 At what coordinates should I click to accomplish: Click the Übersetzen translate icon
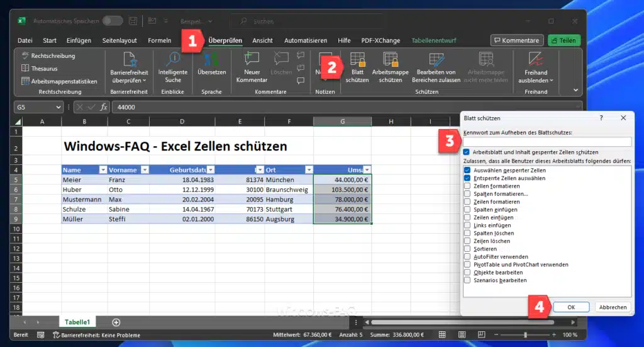pos(211,60)
